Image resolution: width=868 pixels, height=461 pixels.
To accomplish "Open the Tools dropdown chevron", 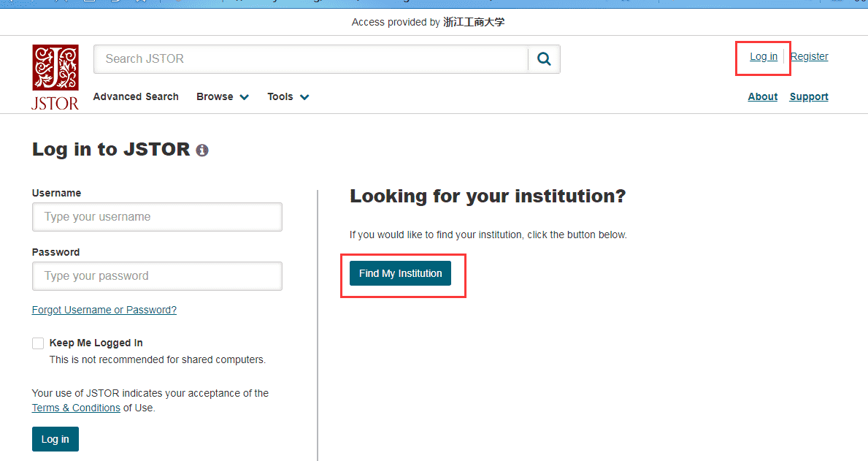I will tap(304, 97).
